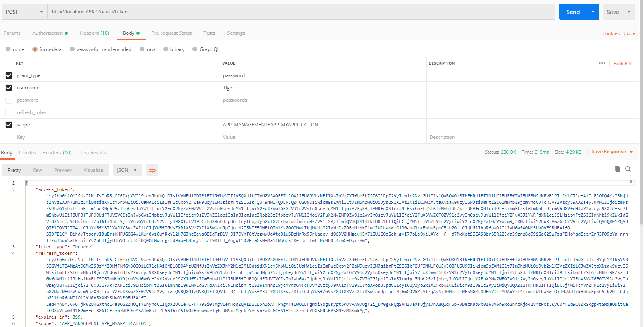
Task: Click the response body scrollbar thumb
Action: coord(631,182)
